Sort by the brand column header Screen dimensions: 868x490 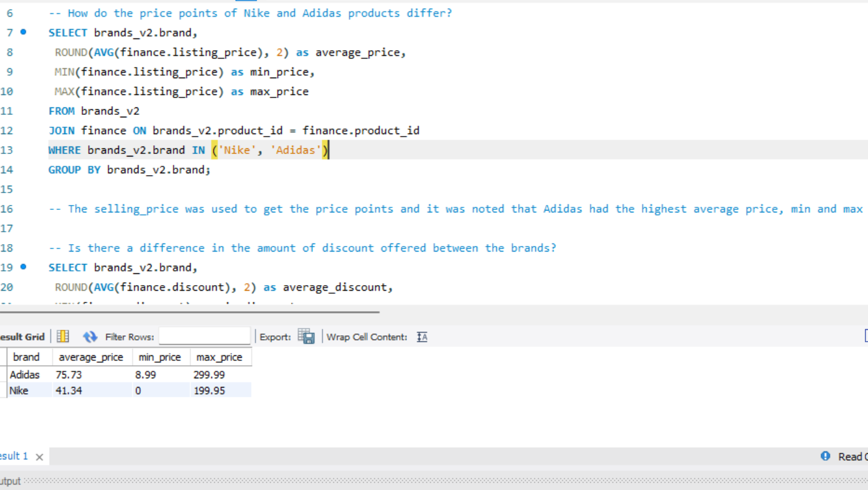point(26,357)
